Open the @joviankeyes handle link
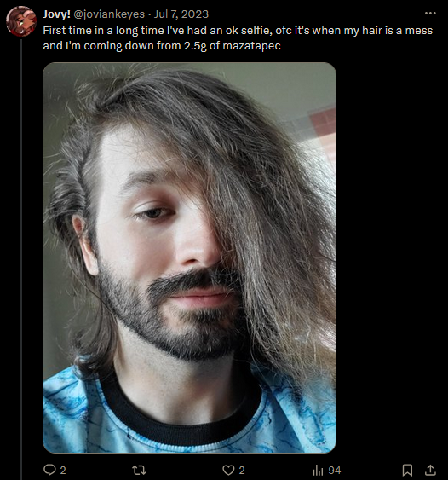Screen dimensions: 448x480 pos(110,14)
